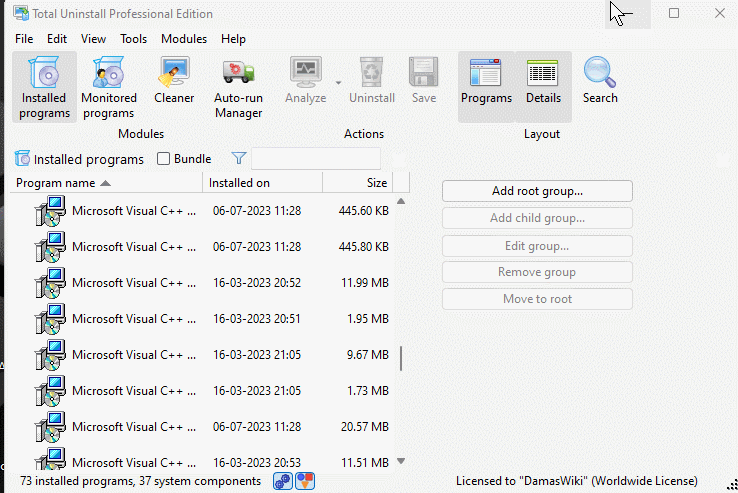Click the Save floppy disk icon
The height and width of the screenshot is (493, 738).
[424, 72]
